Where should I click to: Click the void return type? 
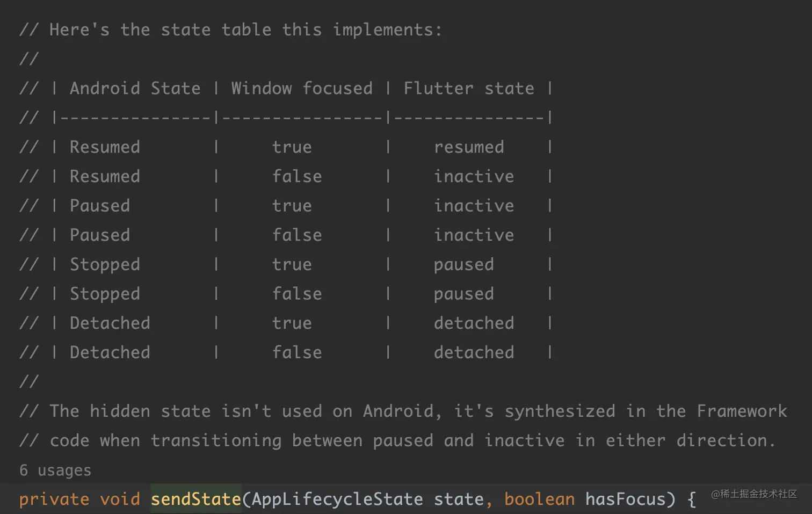[x=120, y=499]
